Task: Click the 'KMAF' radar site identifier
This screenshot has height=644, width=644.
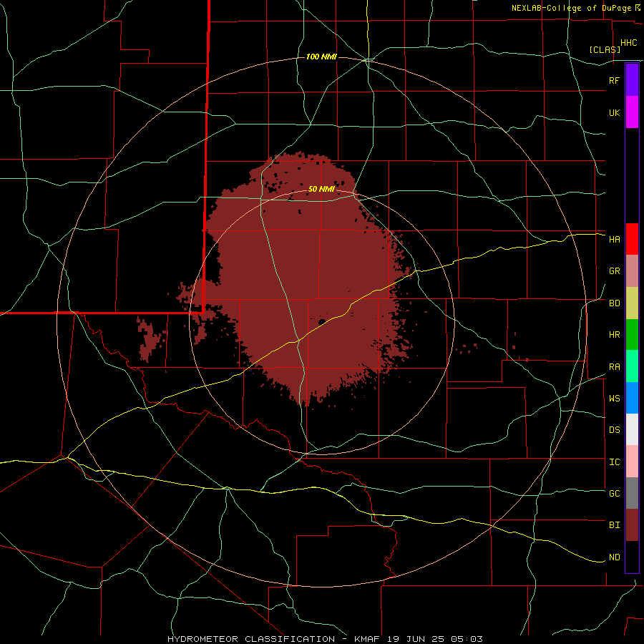Action: 369,639
